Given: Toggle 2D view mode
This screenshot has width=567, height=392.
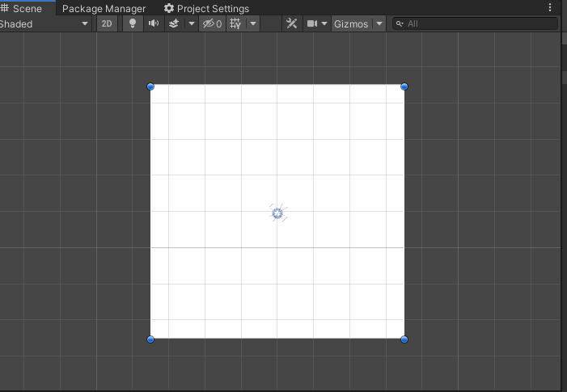Looking at the screenshot, I should coord(107,24).
